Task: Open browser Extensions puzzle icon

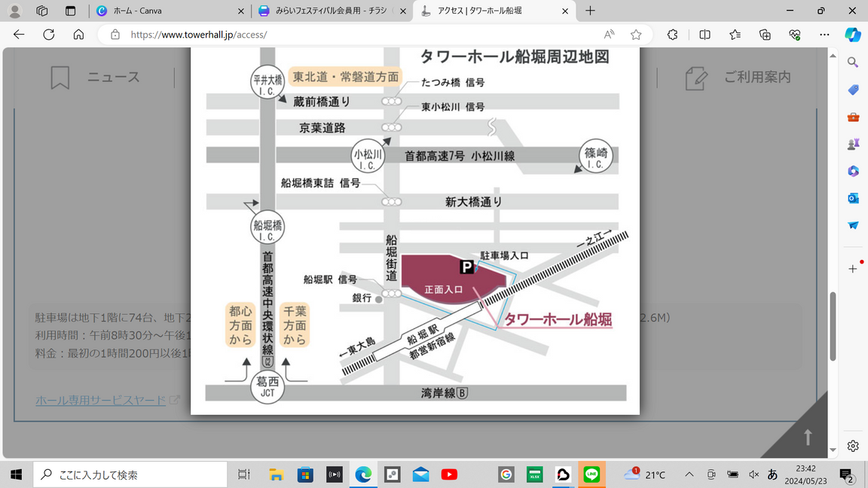Action: [673, 35]
